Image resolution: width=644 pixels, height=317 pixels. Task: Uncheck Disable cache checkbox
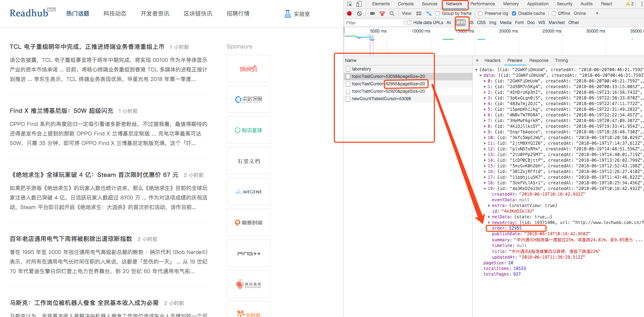[514, 13]
